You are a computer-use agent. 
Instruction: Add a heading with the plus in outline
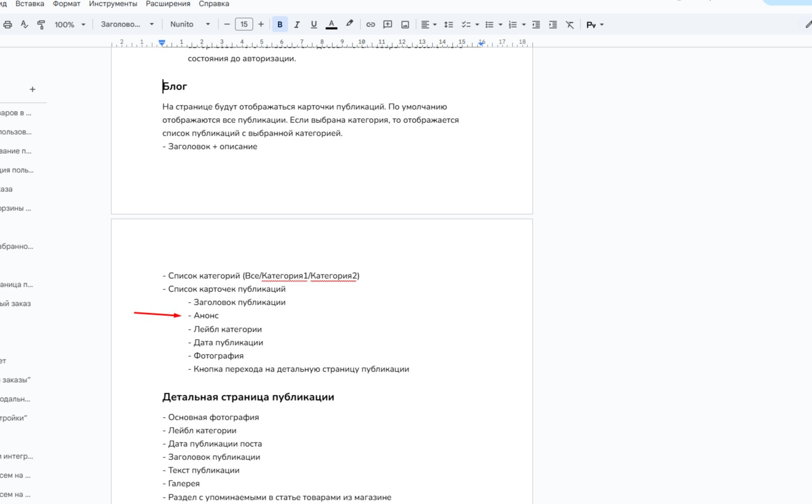pos(32,89)
